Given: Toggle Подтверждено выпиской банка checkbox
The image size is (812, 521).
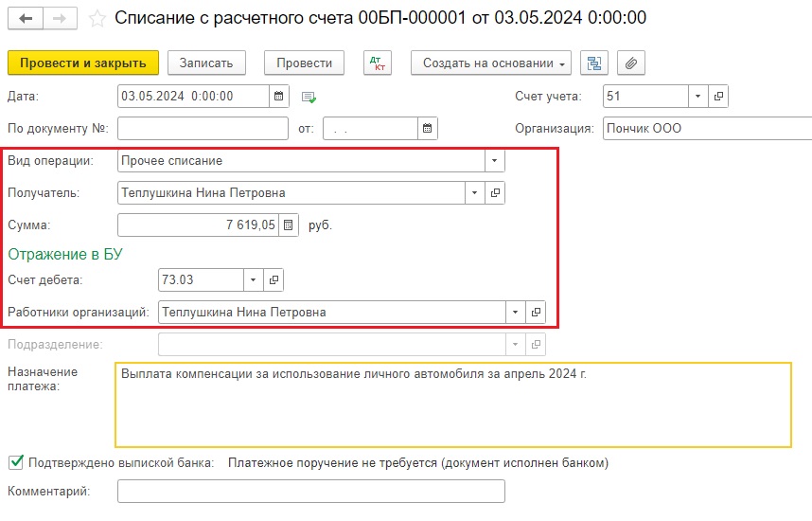Looking at the screenshot, I should click(15, 462).
